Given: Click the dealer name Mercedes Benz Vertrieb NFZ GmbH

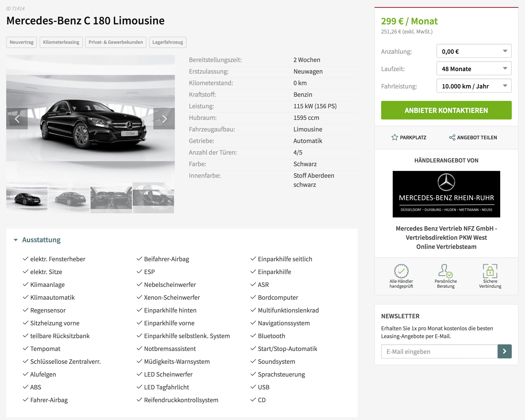Looking at the screenshot, I should 446,237.
